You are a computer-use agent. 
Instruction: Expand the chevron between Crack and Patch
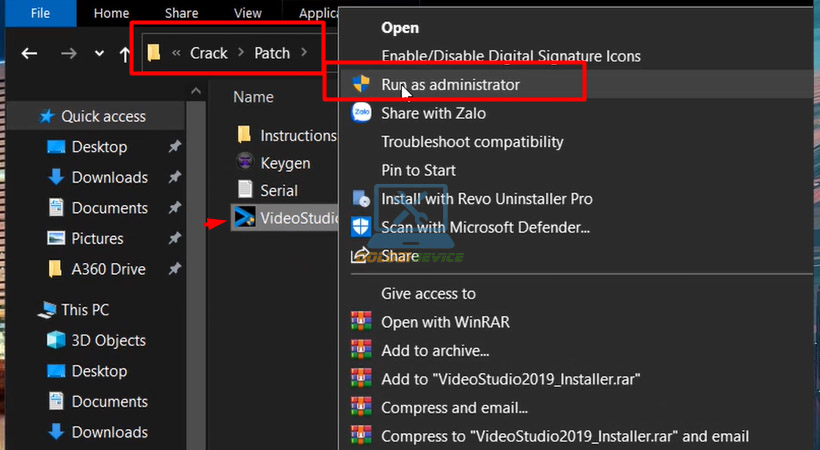tap(240, 53)
